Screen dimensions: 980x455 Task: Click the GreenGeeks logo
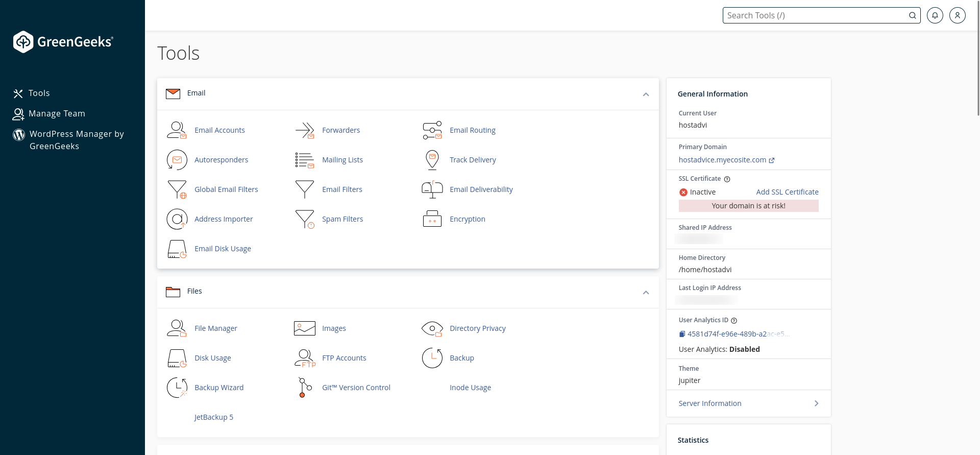(63, 42)
